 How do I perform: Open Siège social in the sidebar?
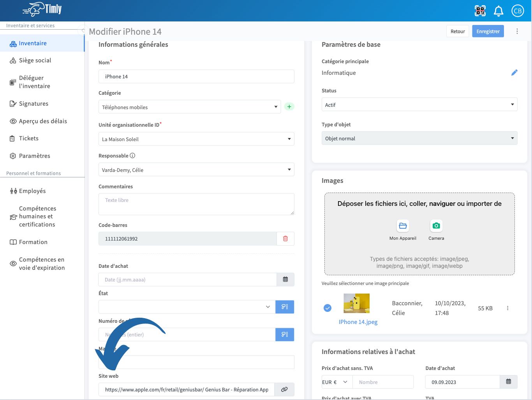point(35,60)
